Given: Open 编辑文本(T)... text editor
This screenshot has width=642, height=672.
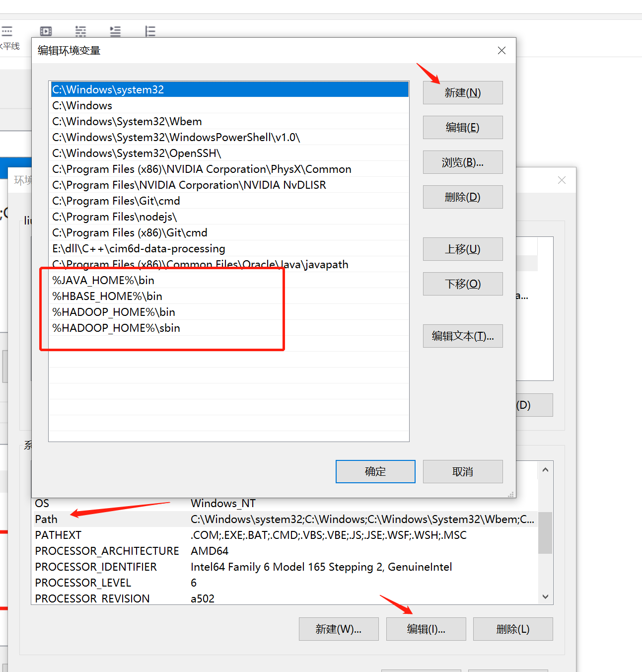Looking at the screenshot, I should tap(462, 336).
